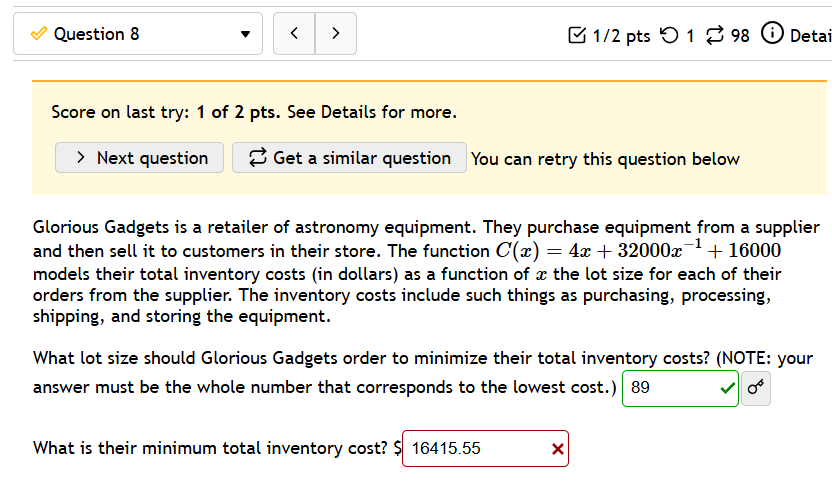Go to previous question with left chevron

[294, 34]
